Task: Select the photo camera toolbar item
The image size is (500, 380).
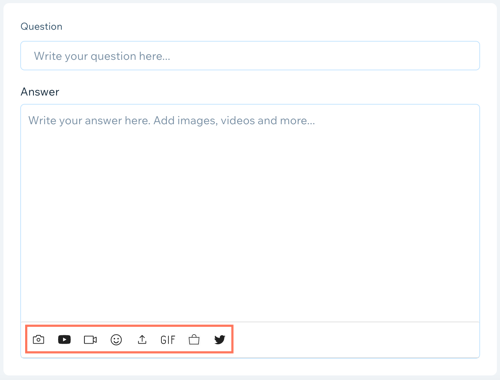Action: [38, 340]
